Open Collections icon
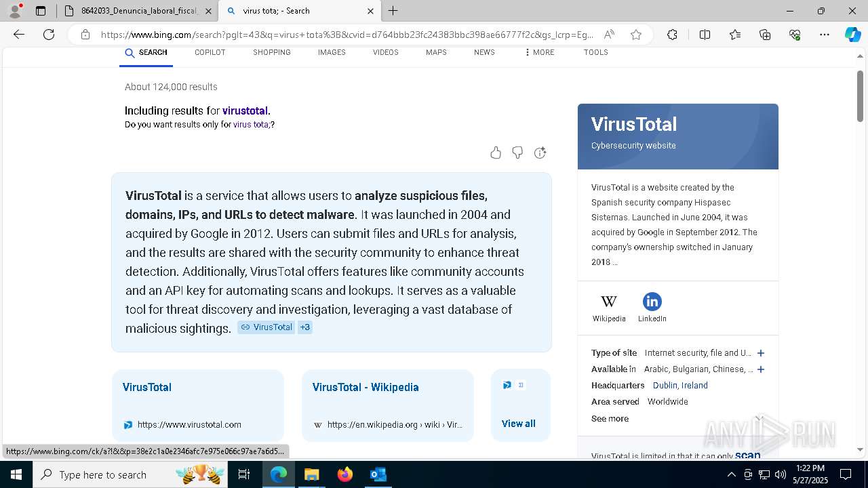The image size is (868, 488). (765, 35)
